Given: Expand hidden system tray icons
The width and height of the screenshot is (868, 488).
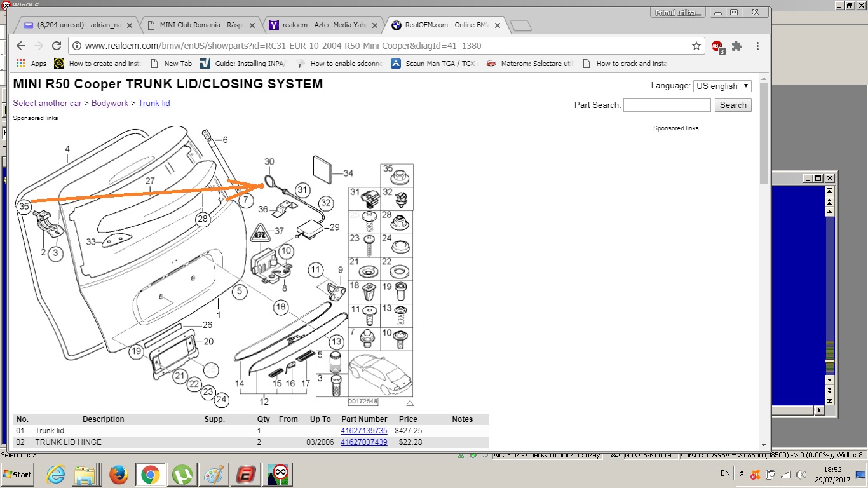Looking at the screenshot, I should [x=741, y=474].
